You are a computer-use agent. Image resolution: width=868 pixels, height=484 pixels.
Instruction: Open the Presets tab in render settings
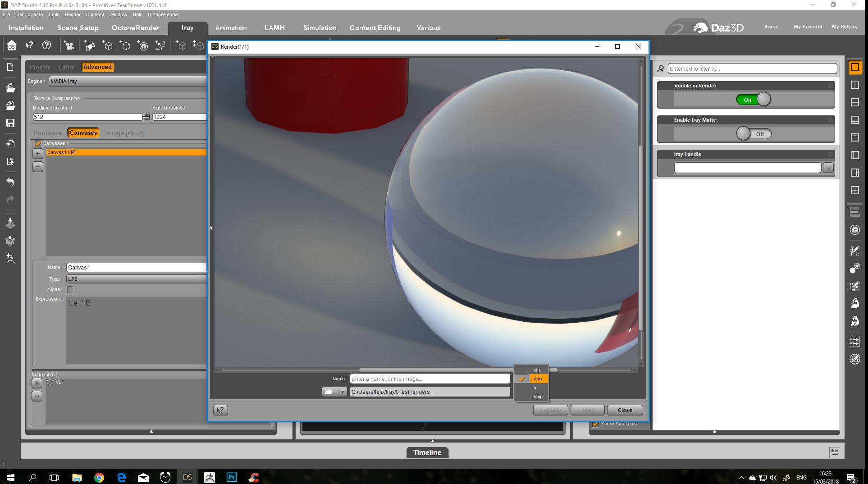(x=40, y=67)
